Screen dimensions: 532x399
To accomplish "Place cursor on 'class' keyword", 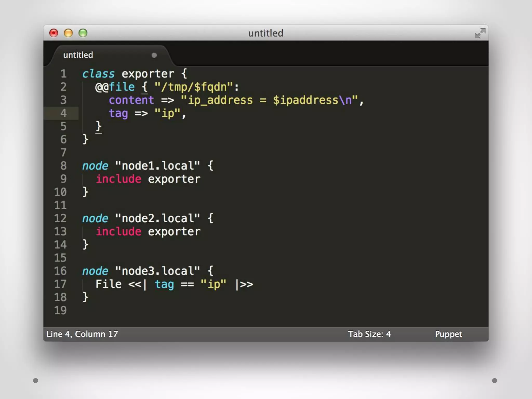I will click(98, 74).
